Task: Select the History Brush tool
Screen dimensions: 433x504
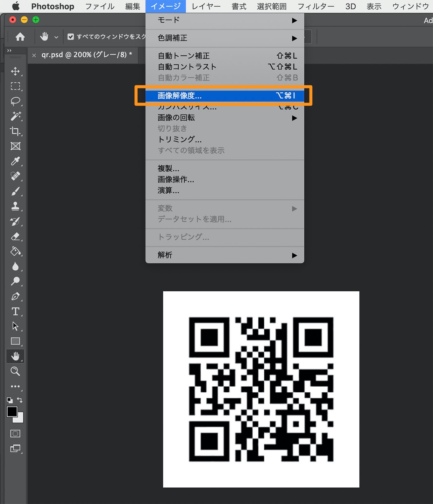Action: (15, 221)
